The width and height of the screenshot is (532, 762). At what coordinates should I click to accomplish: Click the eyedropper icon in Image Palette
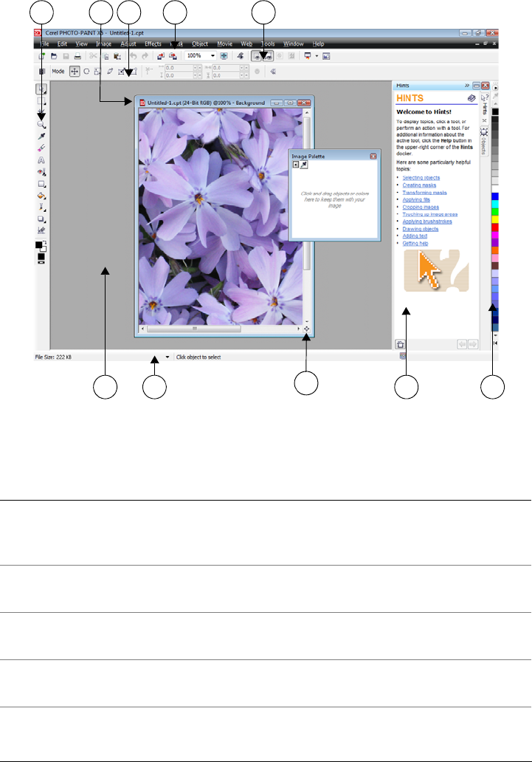click(304, 165)
